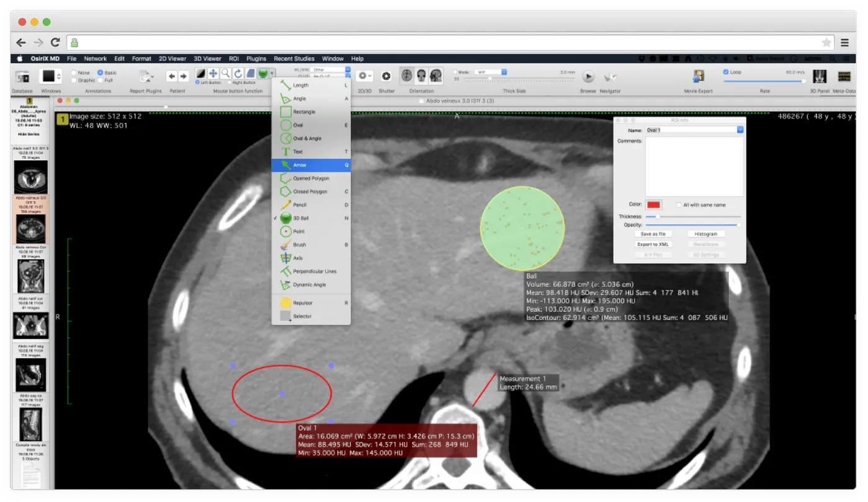Viewport: 868px width, 502px height.
Task: Choose Angle tool from ROI menu
Action: pos(311,99)
